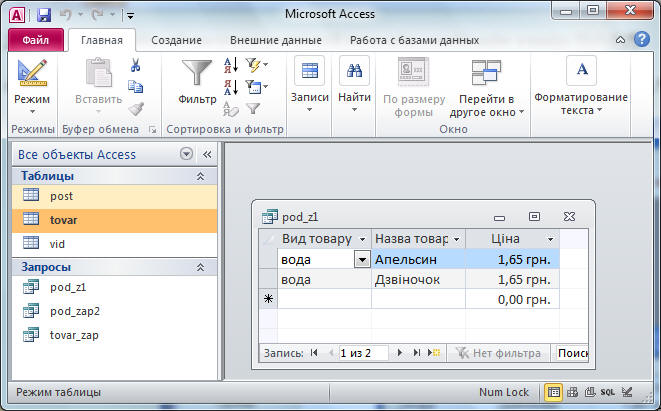Select the tovar_zap query
Viewport: 661px width, 411px height.
(x=114, y=336)
